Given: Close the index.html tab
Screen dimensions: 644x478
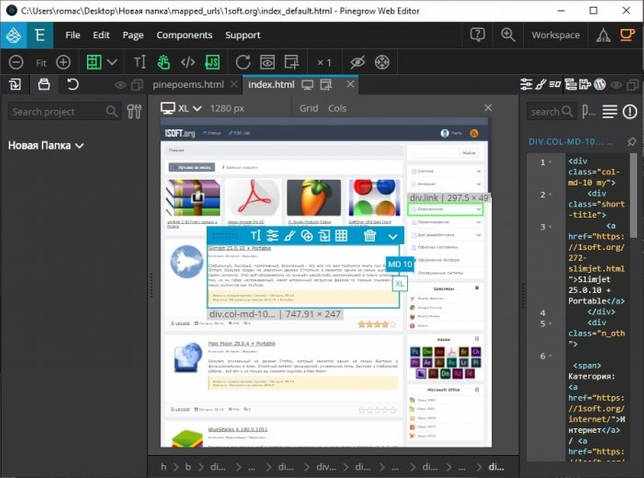Looking at the screenshot, I should point(350,84).
